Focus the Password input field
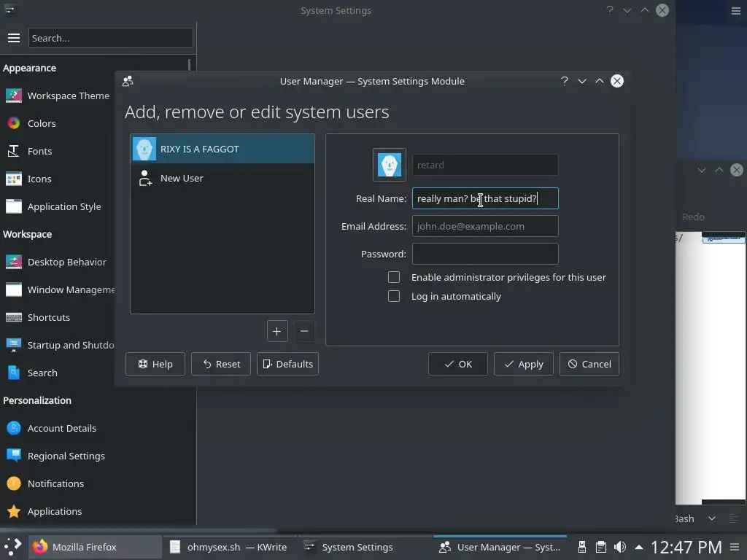The height and width of the screenshot is (560, 747). click(x=485, y=254)
